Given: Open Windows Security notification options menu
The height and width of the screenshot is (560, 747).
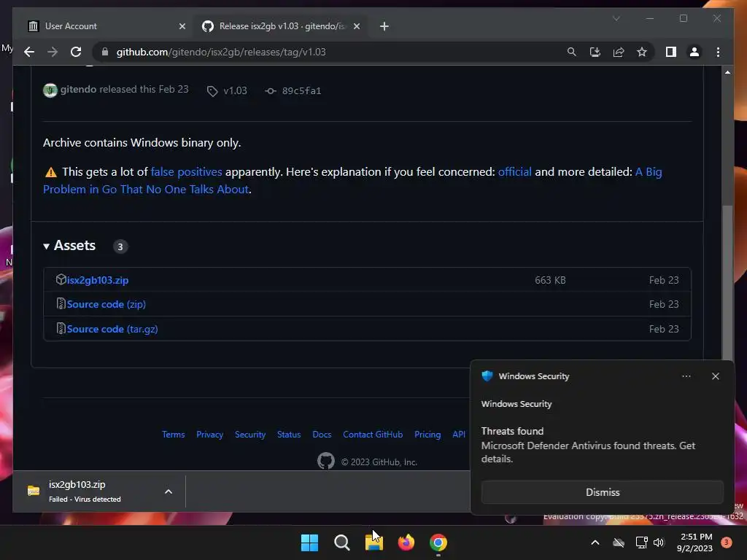Looking at the screenshot, I should 686,376.
